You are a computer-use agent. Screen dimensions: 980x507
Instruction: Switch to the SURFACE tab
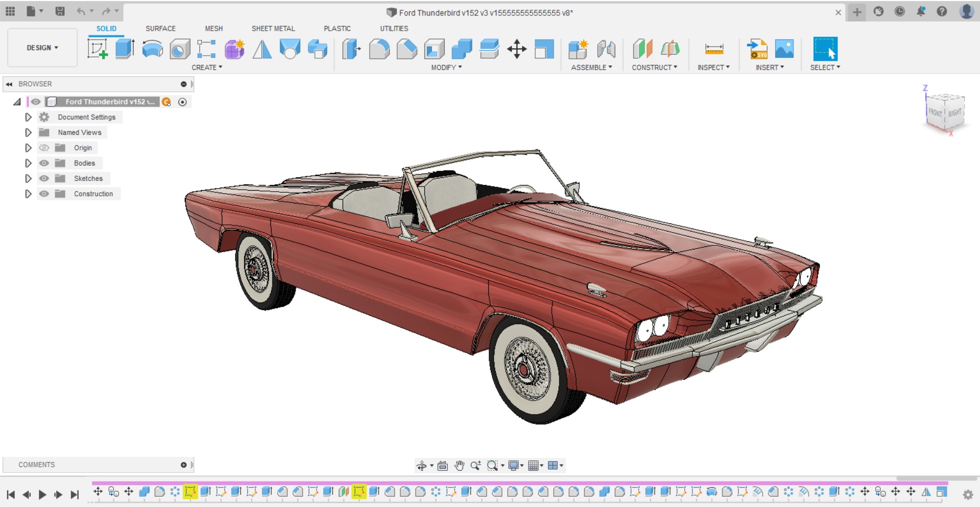click(161, 29)
